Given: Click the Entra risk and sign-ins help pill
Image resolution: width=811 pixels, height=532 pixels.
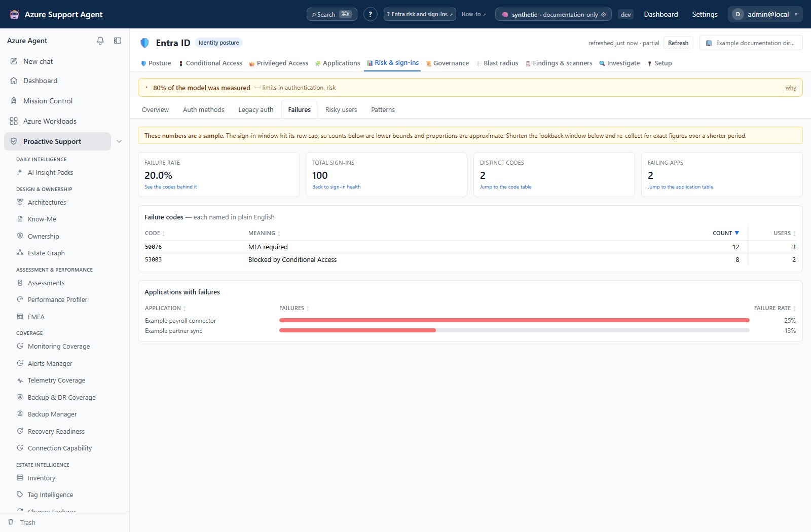Looking at the screenshot, I should [x=420, y=14].
